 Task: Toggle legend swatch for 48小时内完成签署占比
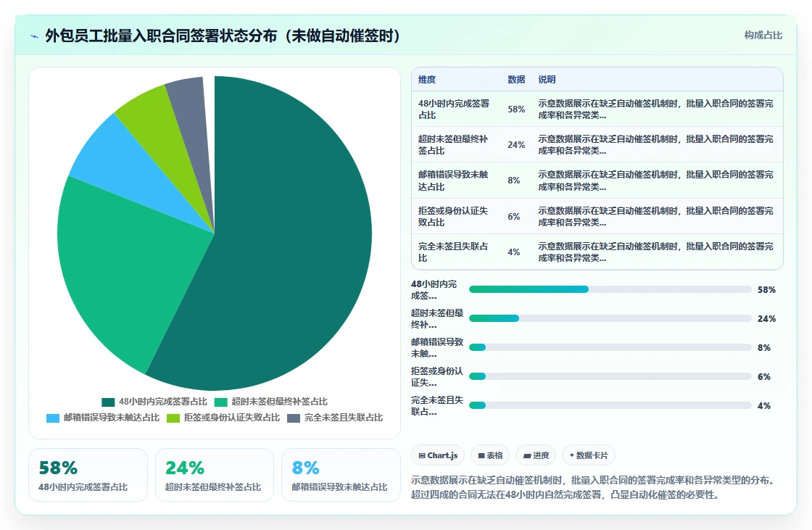[x=108, y=402]
